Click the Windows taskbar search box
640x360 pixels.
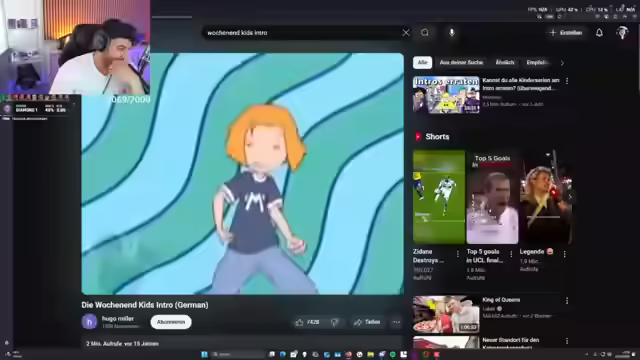pyautogui.click(x=238, y=354)
